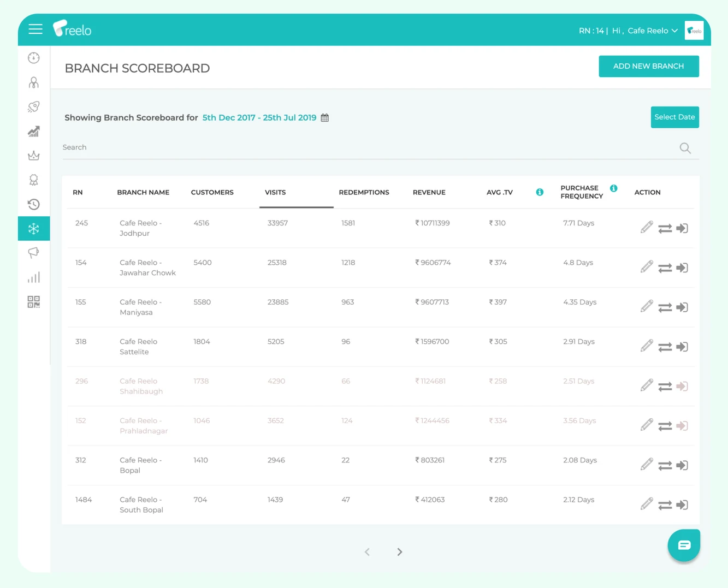
Task: Edit Cafe Reelo Sattelite with pencil icon
Action: tap(647, 346)
